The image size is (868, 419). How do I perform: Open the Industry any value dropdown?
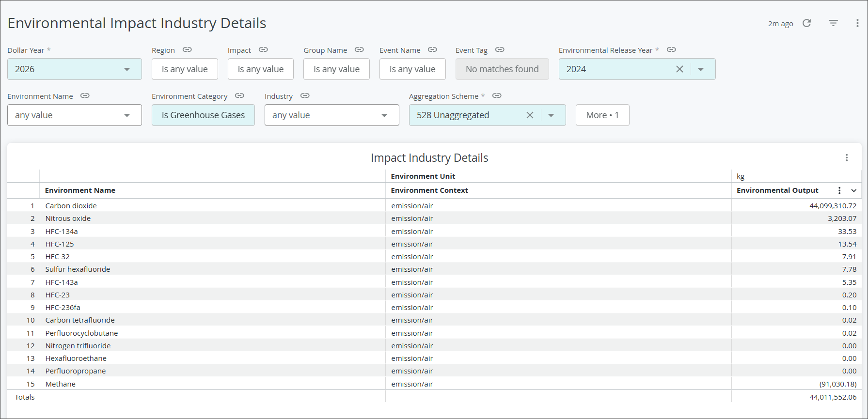click(332, 115)
